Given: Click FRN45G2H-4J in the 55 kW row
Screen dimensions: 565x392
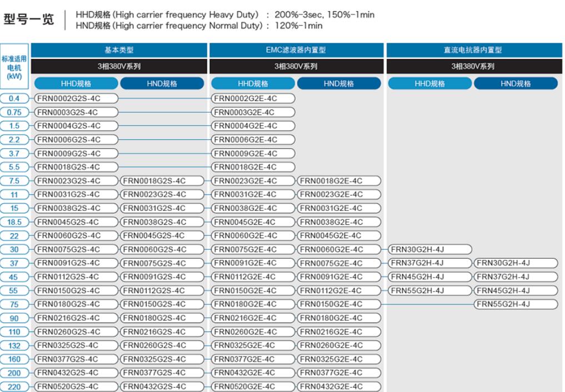Looking at the screenshot, I should coord(516,290).
